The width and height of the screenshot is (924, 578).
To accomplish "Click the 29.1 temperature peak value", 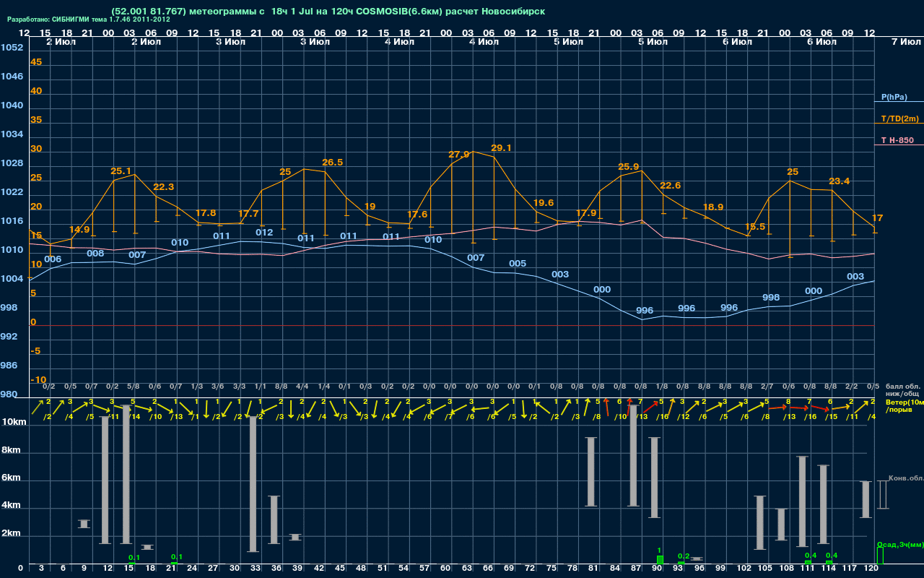I will pyautogui.click(x=501, y=148).
